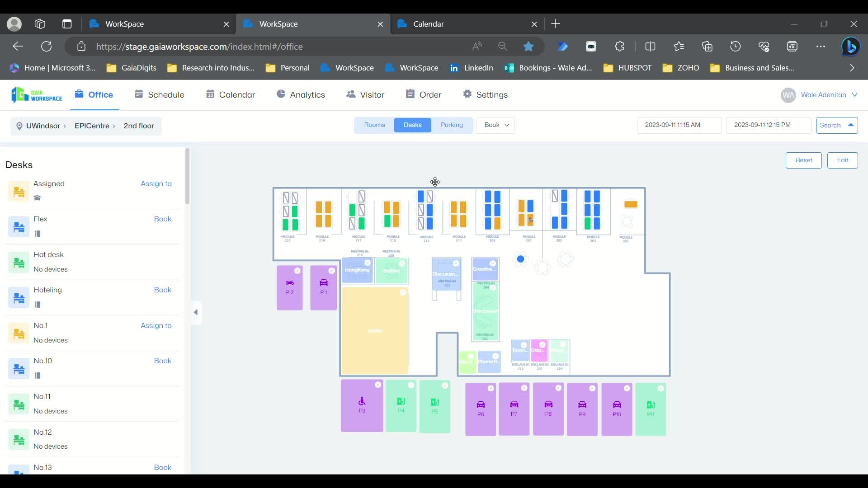Book the Hoteling desk
This screenshot has width=868, height=488.
pyautogui.click(x=163, y=290)
